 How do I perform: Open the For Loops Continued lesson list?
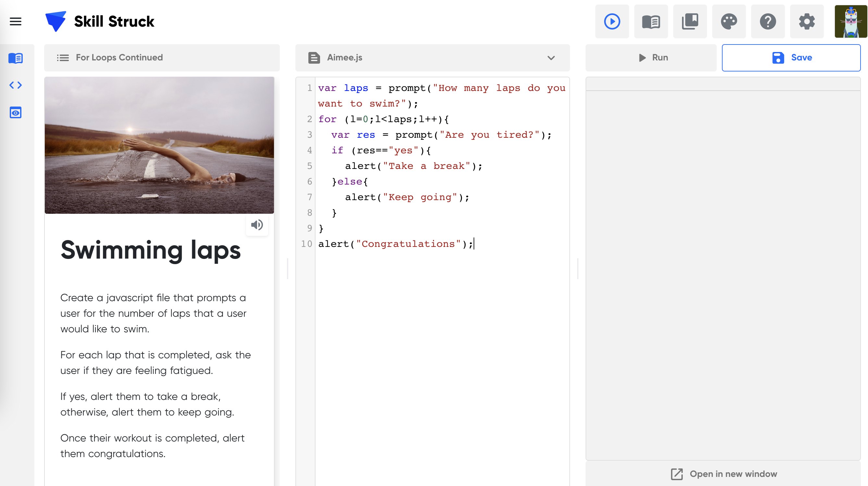(162, 58)
